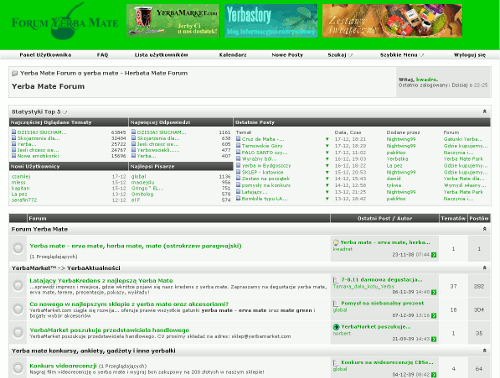Open top poster Omitolog profile
Screen dimensions: 500x378
(142, 194)
